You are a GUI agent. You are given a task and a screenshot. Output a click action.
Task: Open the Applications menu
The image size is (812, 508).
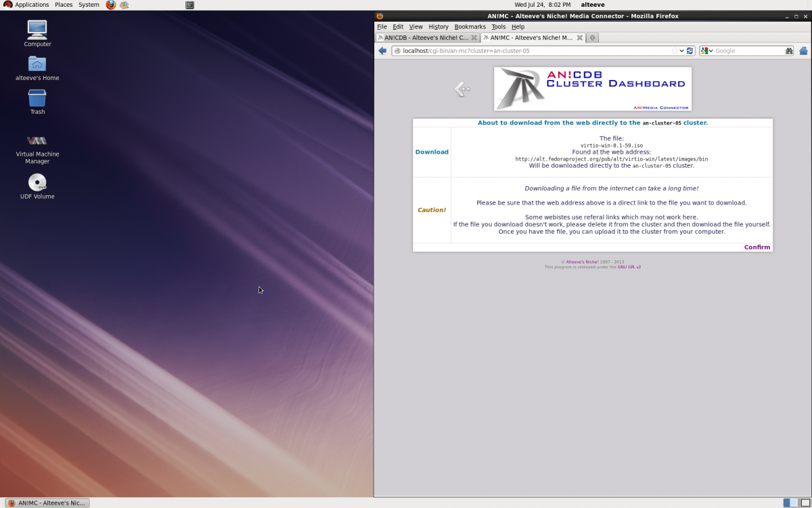pos(26,5)
